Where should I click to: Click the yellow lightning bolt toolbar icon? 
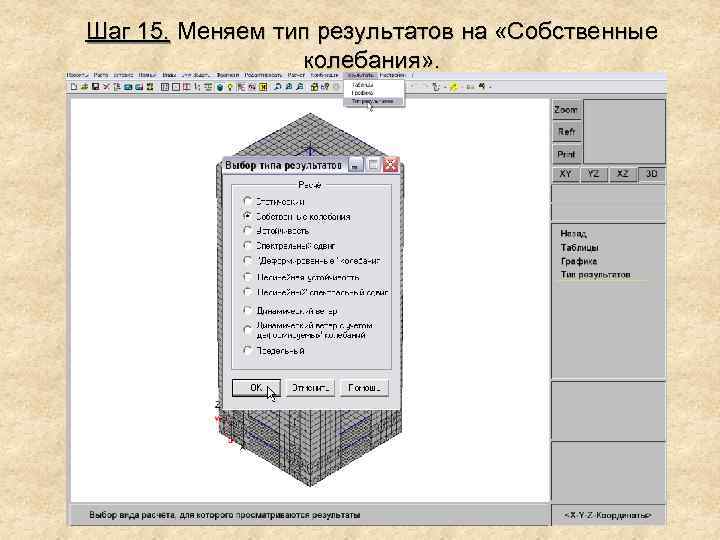click(x=454, y=87)
